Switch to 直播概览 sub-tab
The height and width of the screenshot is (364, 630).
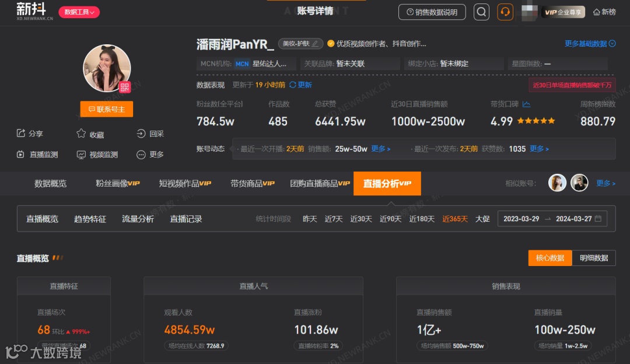[42, 219]
